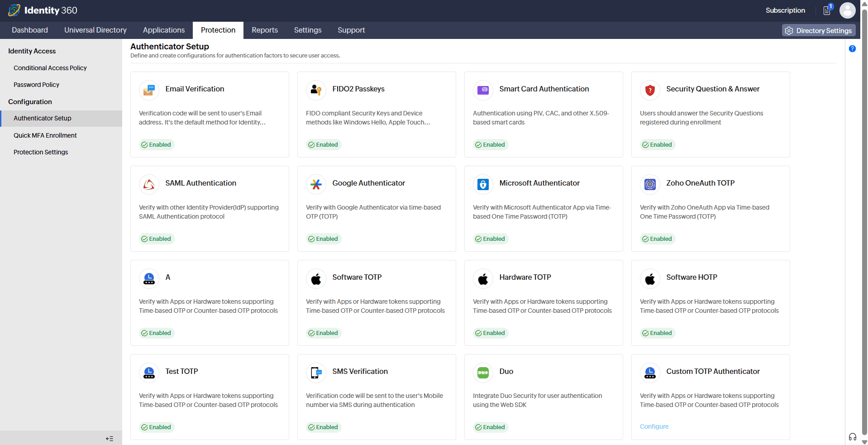Open the Universal Directory tab
This screenshot has height=445, width=868.
(95, 30)
